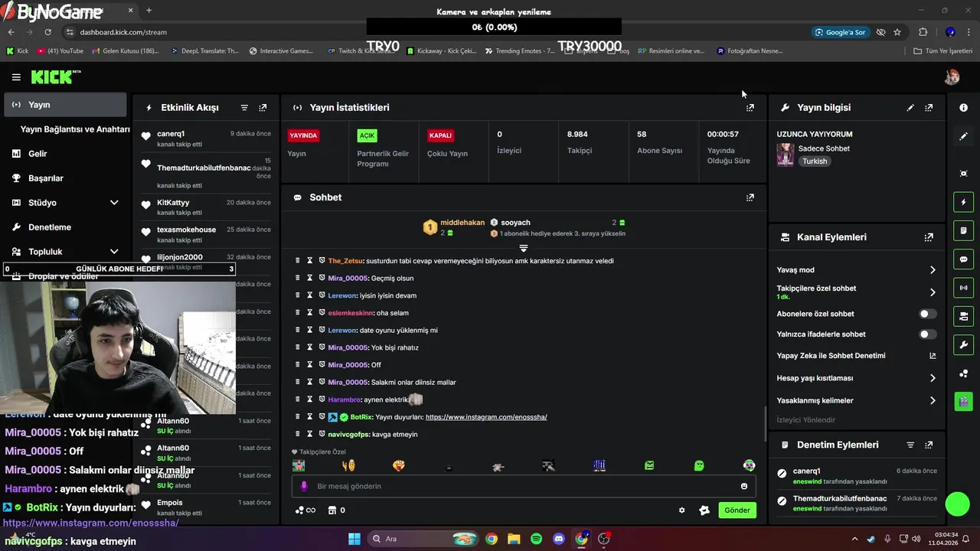Viewport: 980px width, 551px height.
Task: Pop out the Kanal Eylemleri panel
Action: [x=929, y=237]
